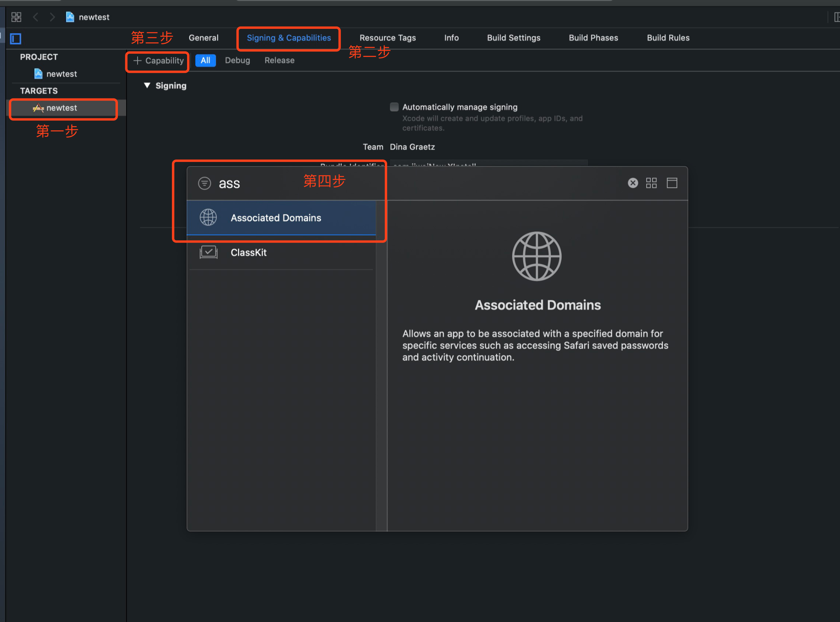Screen dimensions: 840x622
Task: Switch capability library to grid view
Action: click(x=651, y=183)
